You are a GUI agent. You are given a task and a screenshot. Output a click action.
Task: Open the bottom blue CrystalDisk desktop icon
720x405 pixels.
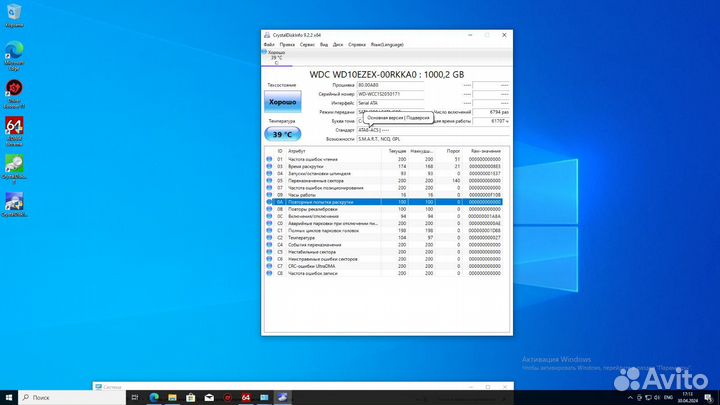tap(14, 204)
